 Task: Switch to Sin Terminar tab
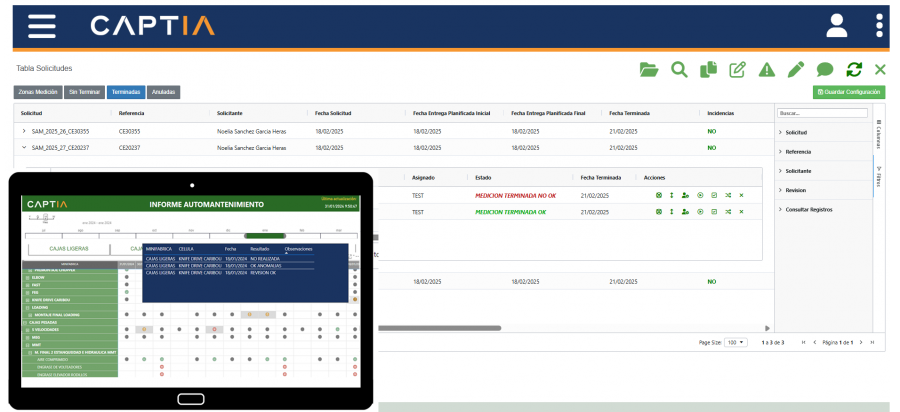pyautogui.click(x=84, y=92)
